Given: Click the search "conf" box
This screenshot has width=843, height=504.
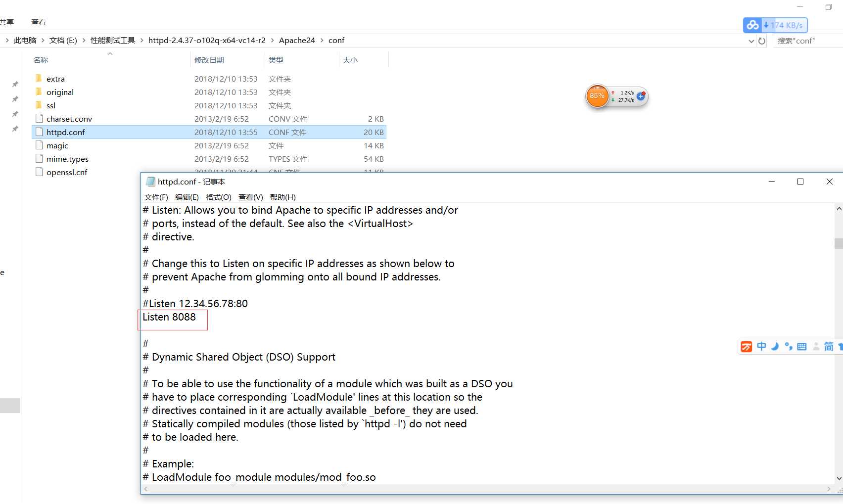Looking at the screenshot, I should 807,41.
